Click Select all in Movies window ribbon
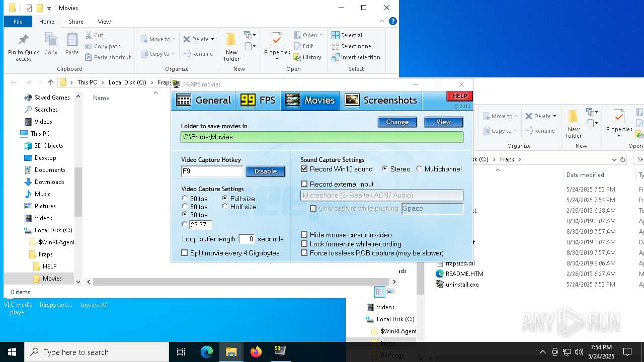Screen dimensions: 644x362 point(348,35)
